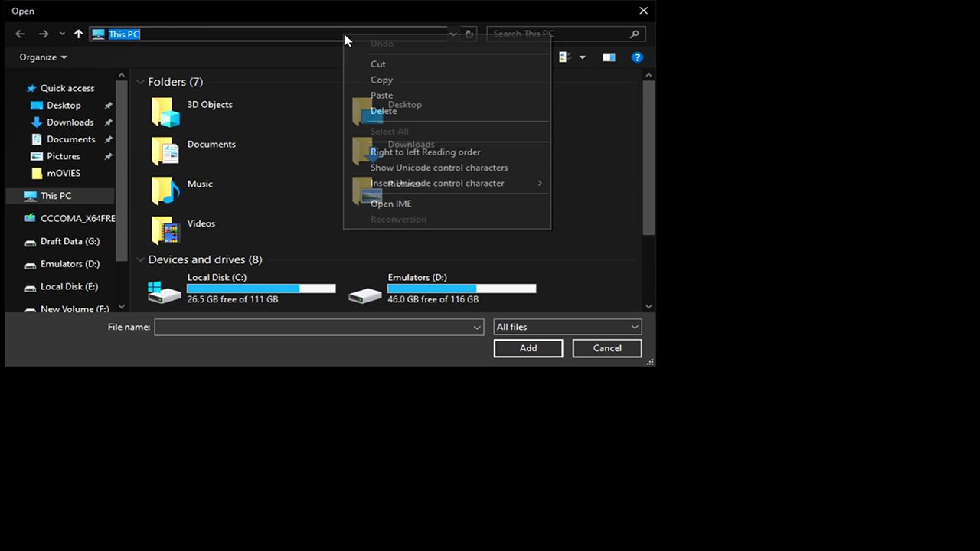Select CCCOMA_X64FRE drive in sidebar

(69, 218)
